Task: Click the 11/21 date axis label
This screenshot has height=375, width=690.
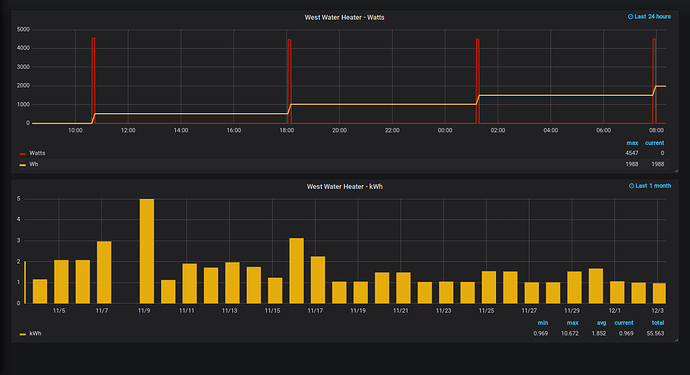Action: tap(400, 311)
